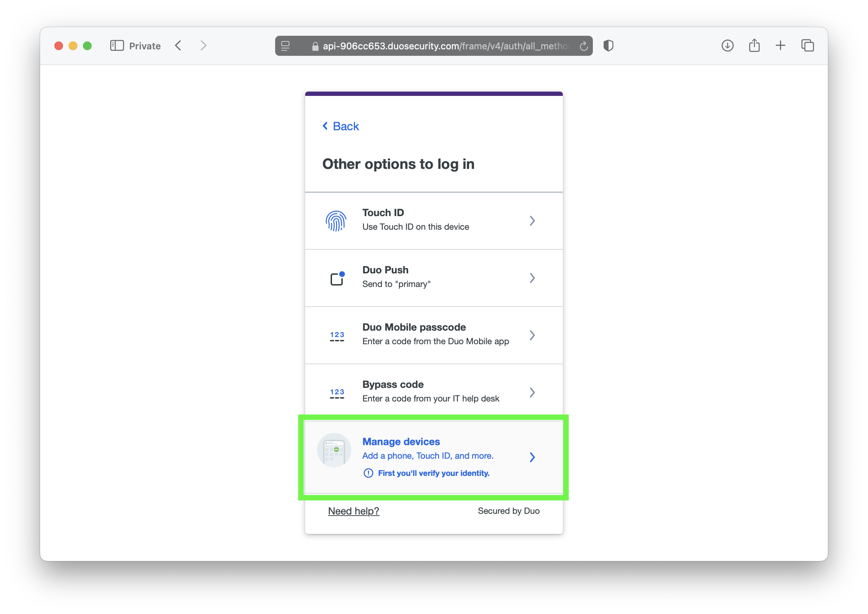The image size is (868, 614).
Task: Click the Private browsing label
Action: tap(145, 46)
